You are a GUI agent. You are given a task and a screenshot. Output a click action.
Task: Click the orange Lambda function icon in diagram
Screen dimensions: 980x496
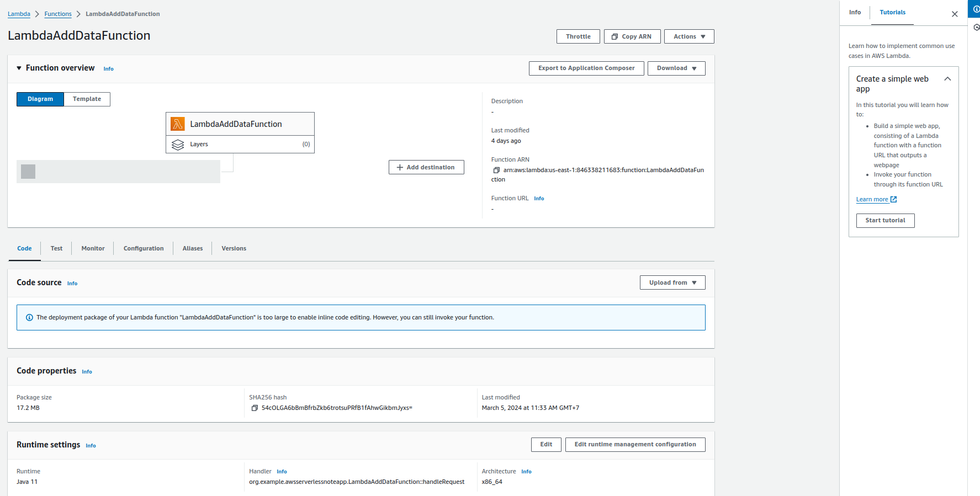coord(178,124)
